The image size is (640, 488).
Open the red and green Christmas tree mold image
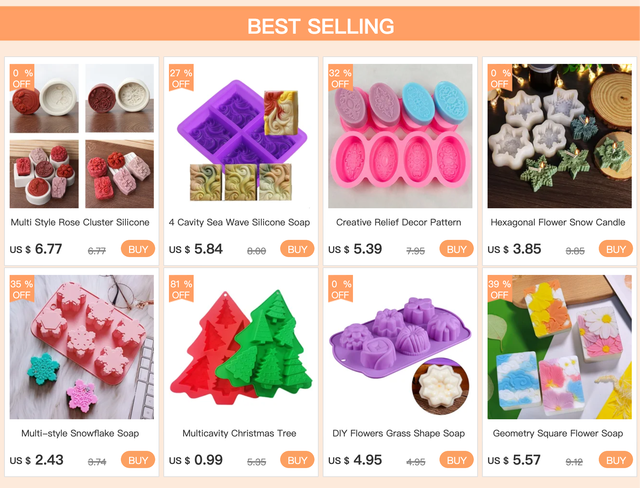coord(241,347)
